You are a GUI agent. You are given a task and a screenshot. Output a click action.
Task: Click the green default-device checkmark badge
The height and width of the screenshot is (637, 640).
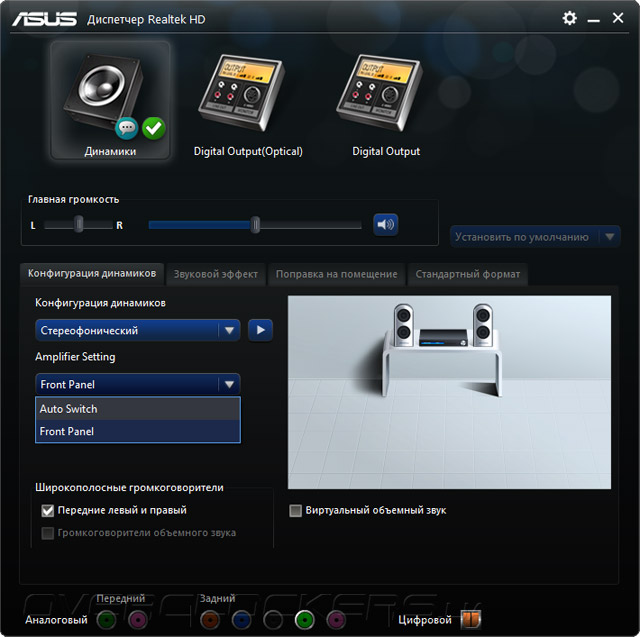pyautogui.click(x=154, y=129)
